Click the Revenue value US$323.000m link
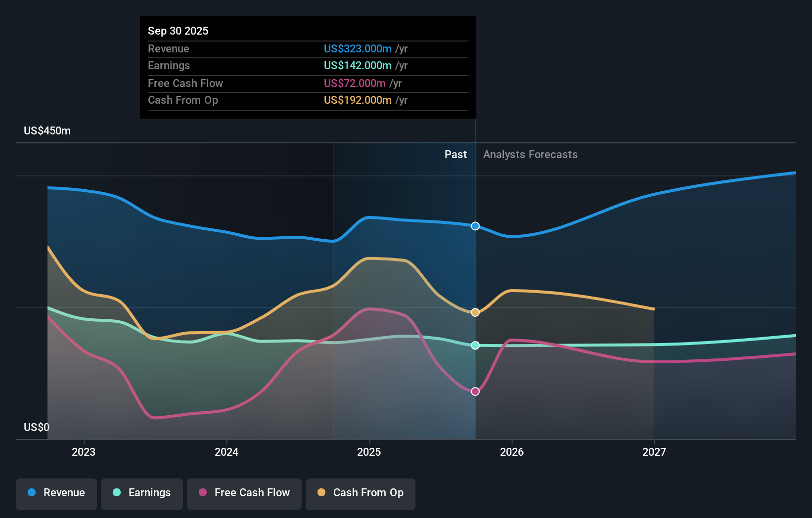The image size is (812, 518). click(357, 48)
